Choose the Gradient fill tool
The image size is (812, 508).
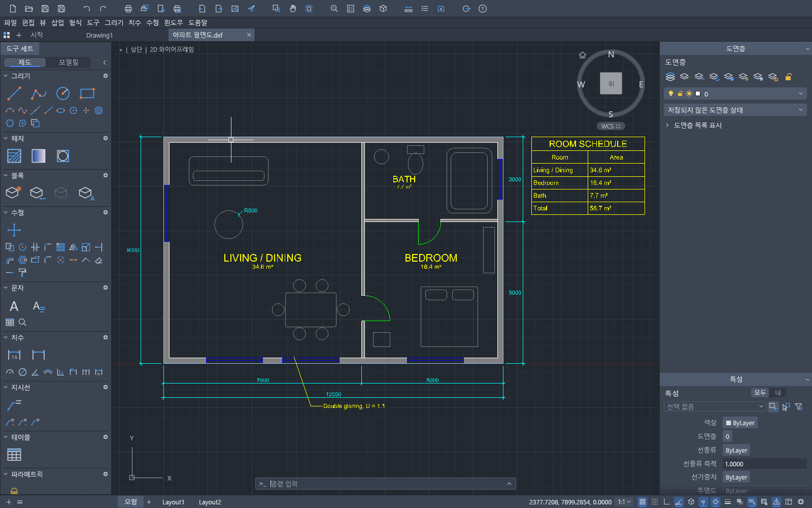pyautogui.click(x=39, y=156)
